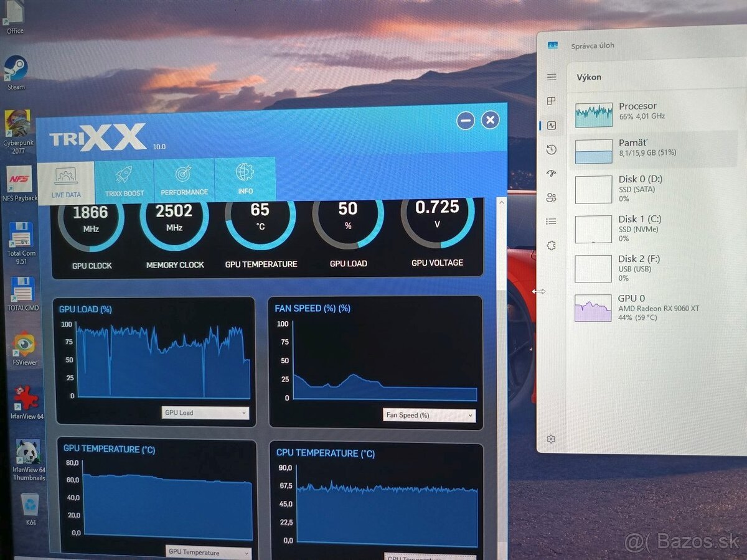Switch to the PERFORMANCE tab in TRIXX

[x=184, y=180]
